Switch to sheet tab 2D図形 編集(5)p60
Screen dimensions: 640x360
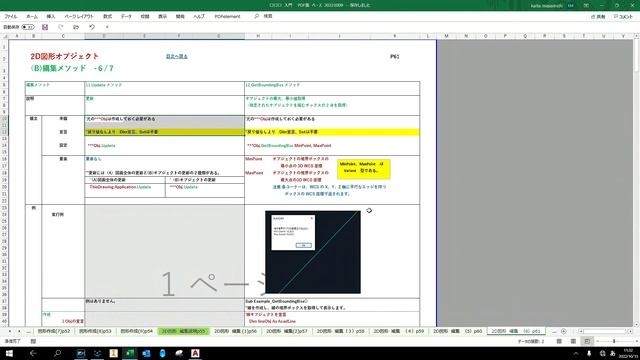[457, 331]
